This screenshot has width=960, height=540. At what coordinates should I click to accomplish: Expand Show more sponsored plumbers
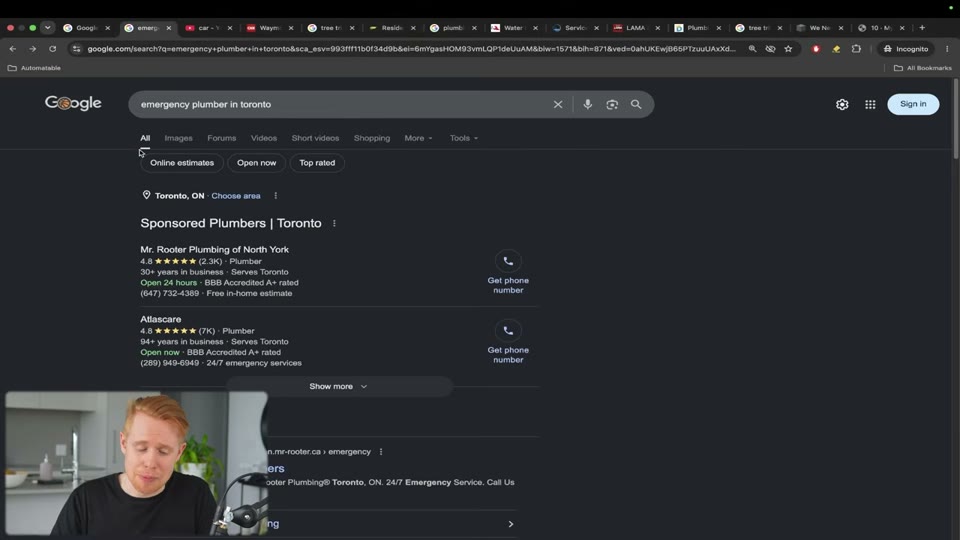click(339, 386)
